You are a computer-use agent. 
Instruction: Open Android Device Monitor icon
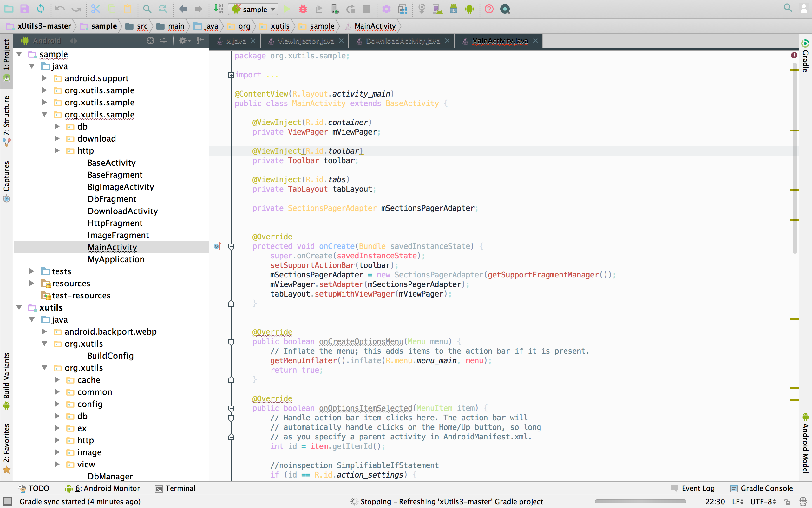pyautogui.click(x=469, y=9)
